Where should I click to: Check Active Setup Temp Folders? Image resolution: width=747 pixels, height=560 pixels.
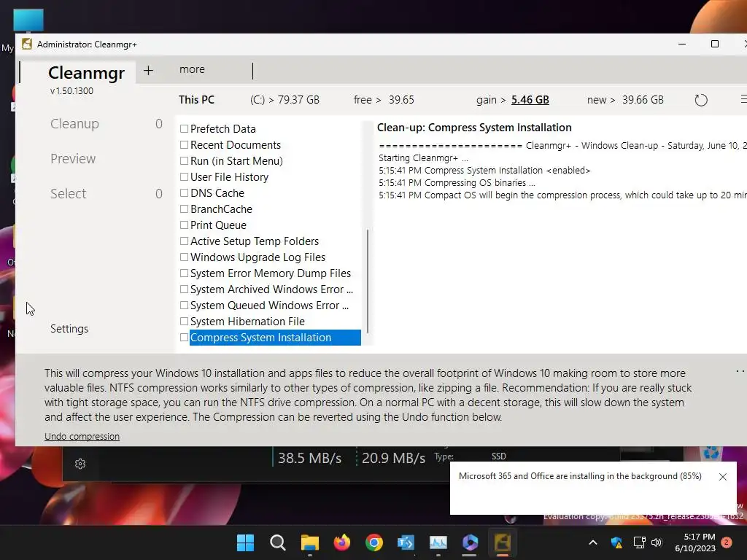point(184,241)
